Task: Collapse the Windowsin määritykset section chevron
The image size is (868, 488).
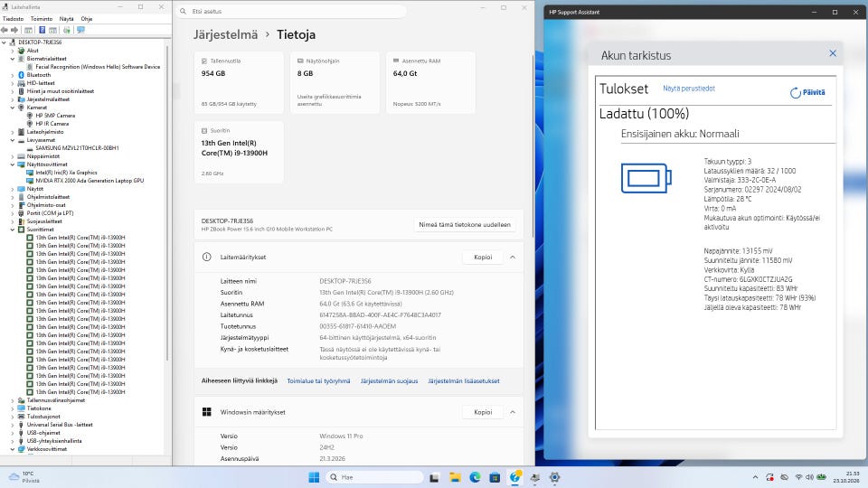Action: (x=513, y=412)
